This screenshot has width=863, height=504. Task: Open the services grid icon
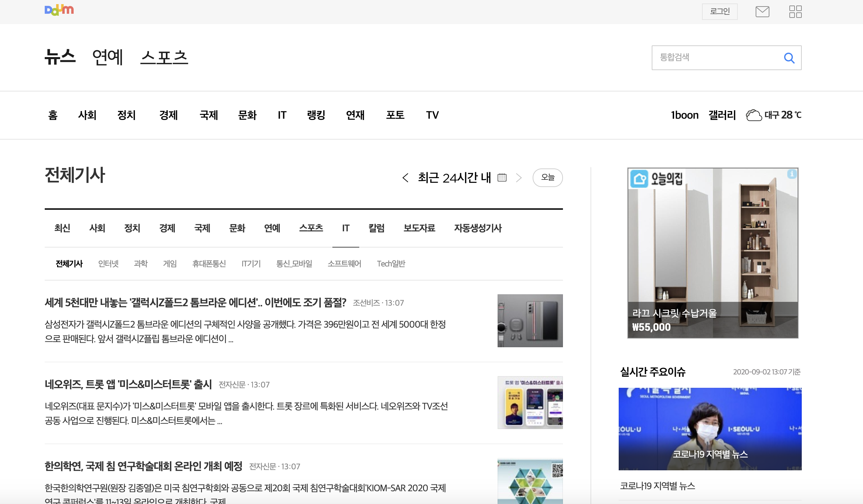pyautogui.click(x=795, y=12)
